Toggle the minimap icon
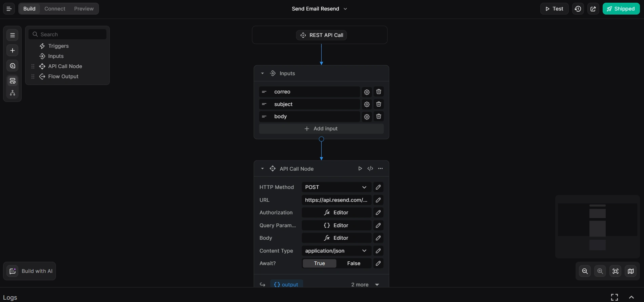Viewport: 644px width, 302px height. tap(630, 271)
